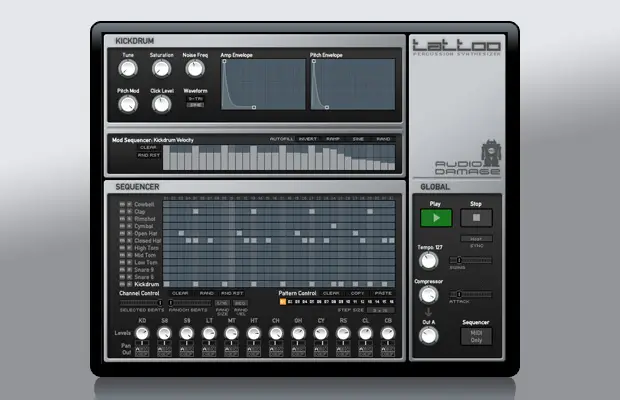This screenshot has width=620, height=400.
Task: Toggle the Rand Size button
Action: tap(222, 303)
